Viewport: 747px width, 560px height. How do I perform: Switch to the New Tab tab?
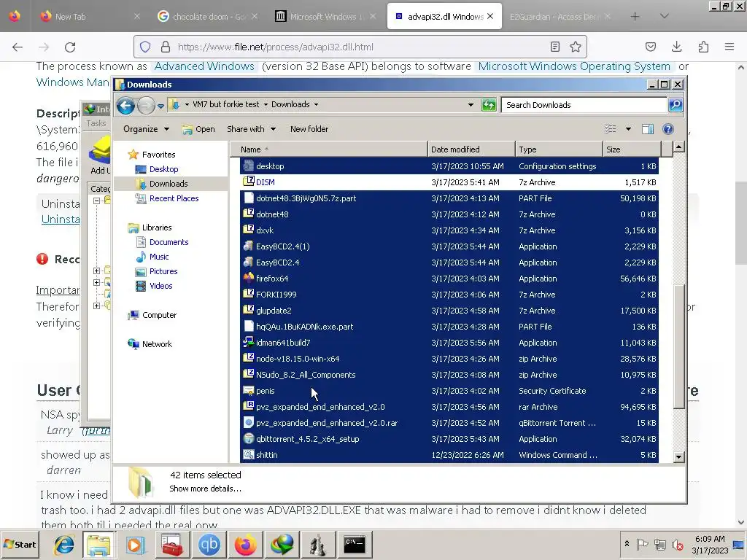tap(91, 17)
